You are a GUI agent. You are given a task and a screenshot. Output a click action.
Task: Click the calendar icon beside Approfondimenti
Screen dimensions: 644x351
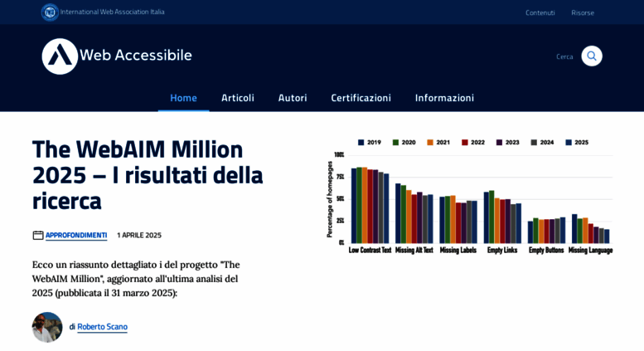pyautogui.click(x=38, y=235)
